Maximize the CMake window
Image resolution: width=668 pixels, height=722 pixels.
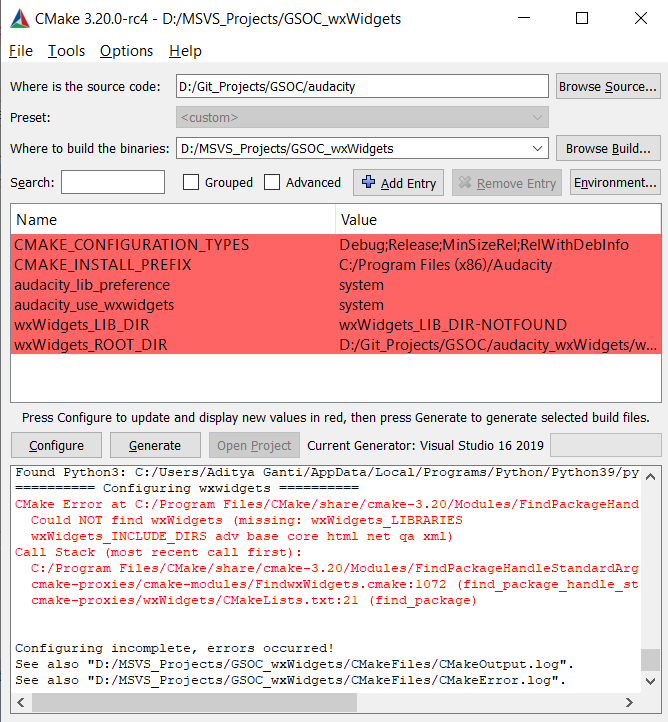click(582, 18)
